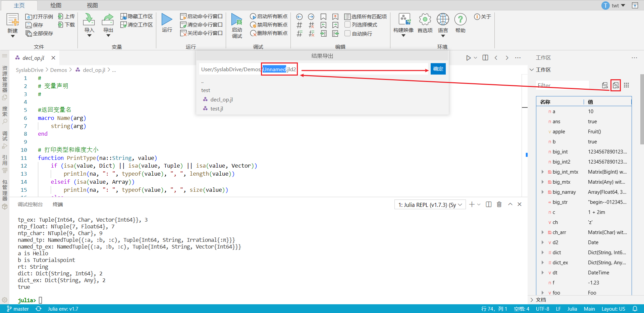
Task: Click the notification bell in status bar
Action: [635, 309]
